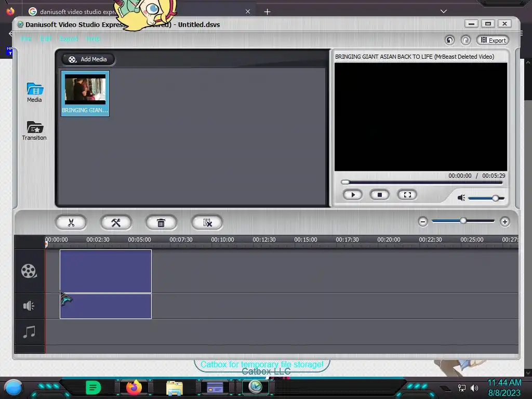Open File Explorer from the taskbar
The height and width of the screenshot is (399, 532).
click(175, 388)
